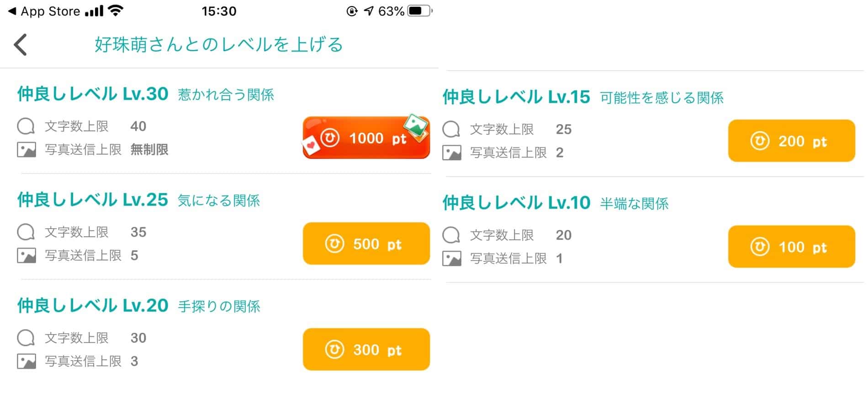Buy Lv.15 upgrade for 200 pt
The height and width of the screenshot is (398, 868).
[x=791, y=141]
